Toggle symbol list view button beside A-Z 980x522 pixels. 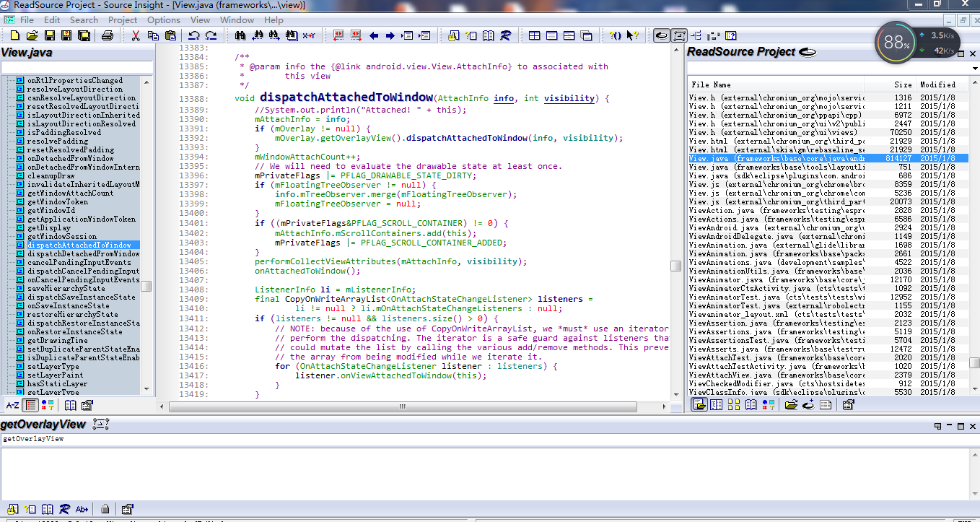pyautogui.click(x=30, y=405)
